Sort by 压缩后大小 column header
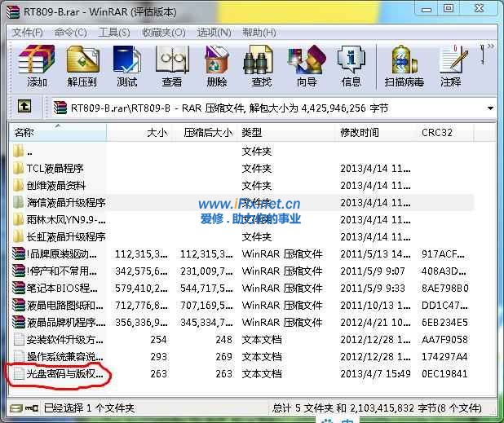Viewport: 504px width, 423px height. click(206, 132)
